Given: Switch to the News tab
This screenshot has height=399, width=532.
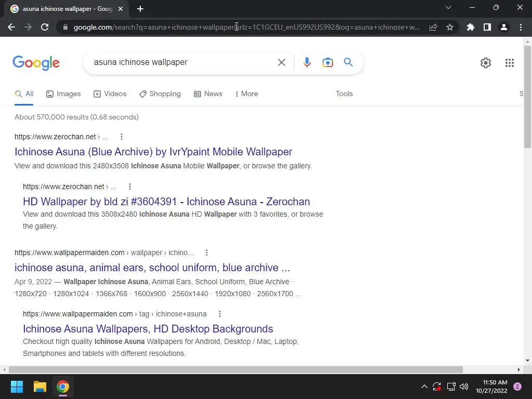Looking at the screenshot, I should point(208,94).
